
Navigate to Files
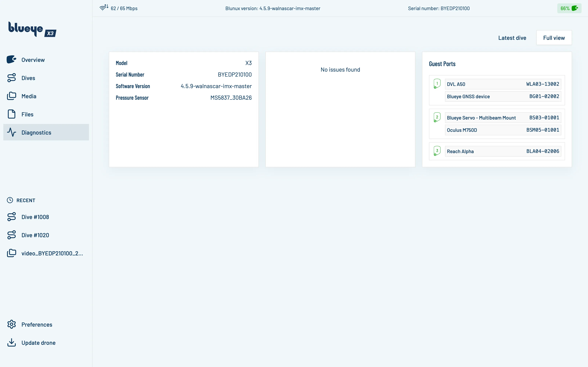[46, 114]
